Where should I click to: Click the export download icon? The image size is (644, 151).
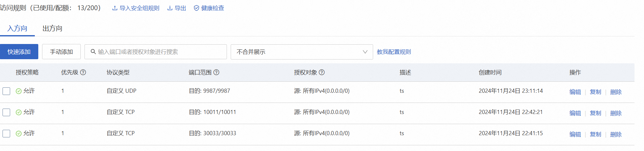[170, 8]
